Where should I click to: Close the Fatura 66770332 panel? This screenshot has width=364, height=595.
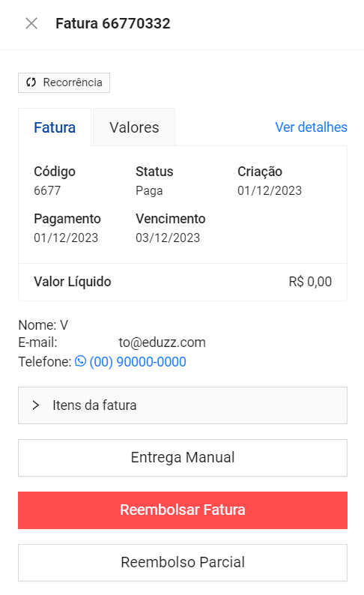pos(31,23)
